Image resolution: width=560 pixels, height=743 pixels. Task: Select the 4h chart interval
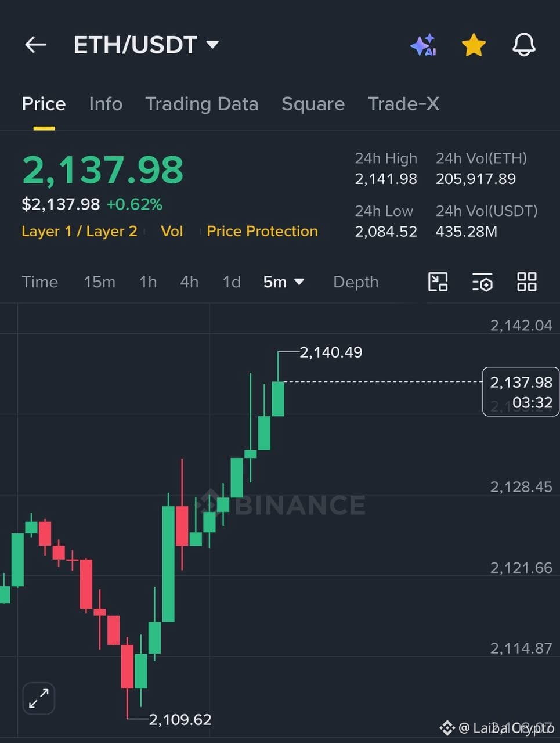point(189,282)
